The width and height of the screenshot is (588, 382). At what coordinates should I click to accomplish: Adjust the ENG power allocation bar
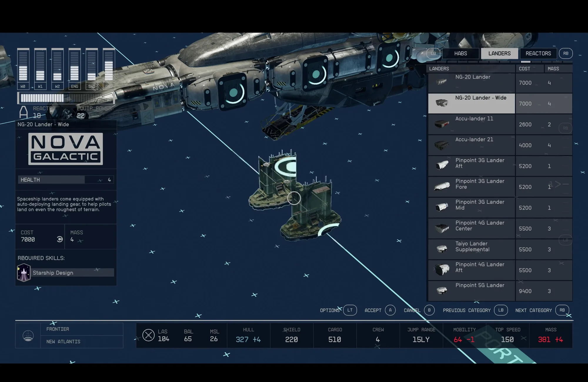coord(74,69)
